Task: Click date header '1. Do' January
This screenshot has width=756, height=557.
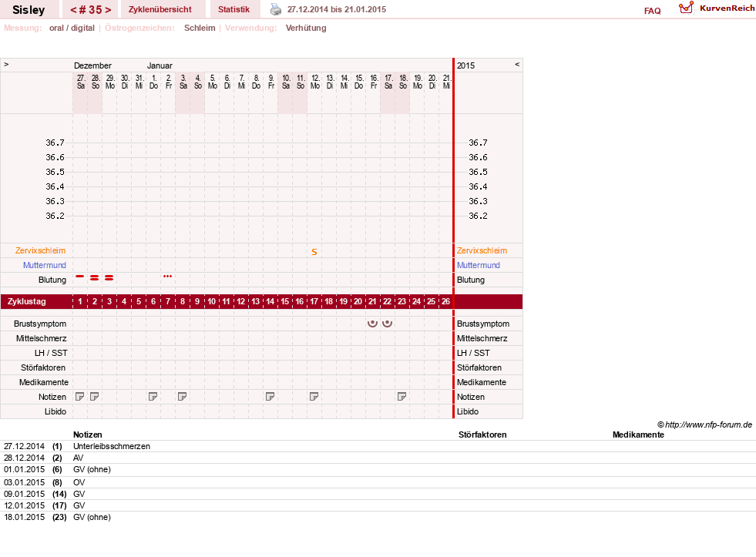Action: click(153, 82)
